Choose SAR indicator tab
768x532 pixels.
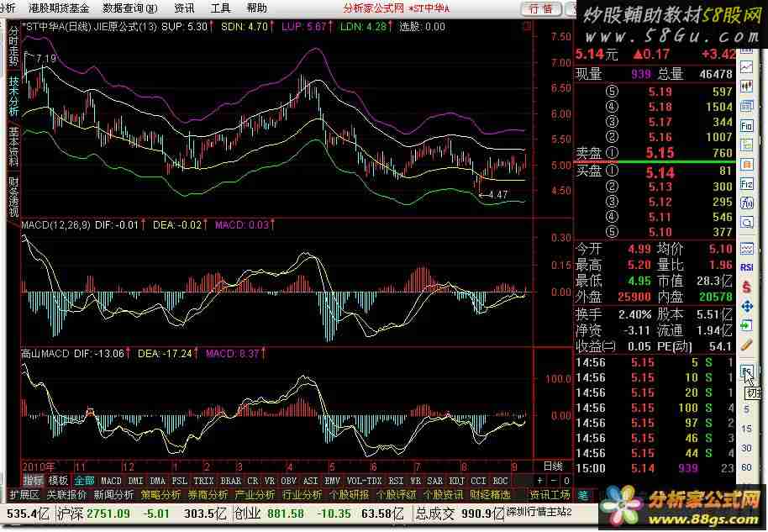click(x=435, y=481)
